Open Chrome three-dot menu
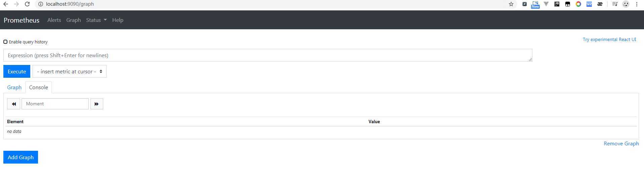The height and width of the screenshot is (175, 644). coord(637,4)
